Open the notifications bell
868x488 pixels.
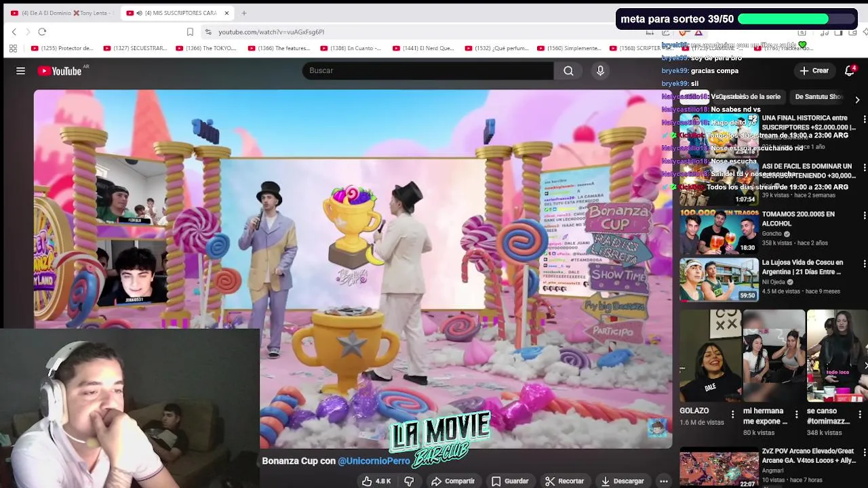(x=850, y=70)
